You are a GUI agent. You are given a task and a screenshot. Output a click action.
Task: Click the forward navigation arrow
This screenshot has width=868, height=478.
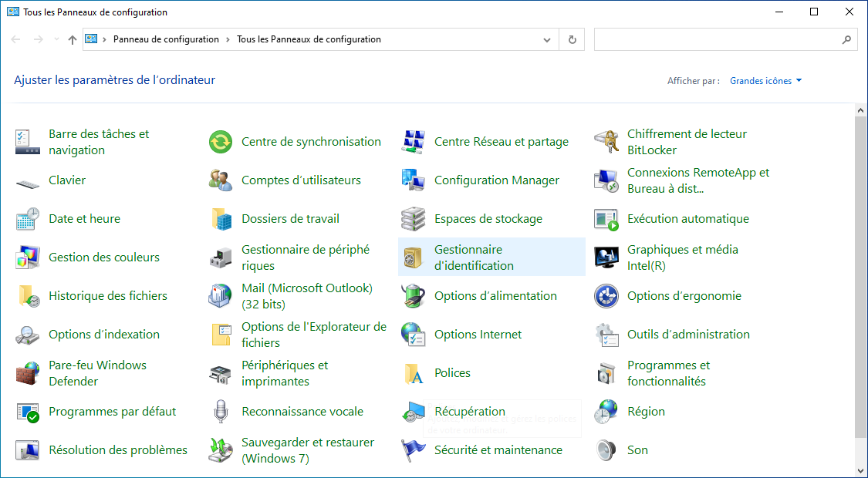pyautogui.click(x=39, y=39)
